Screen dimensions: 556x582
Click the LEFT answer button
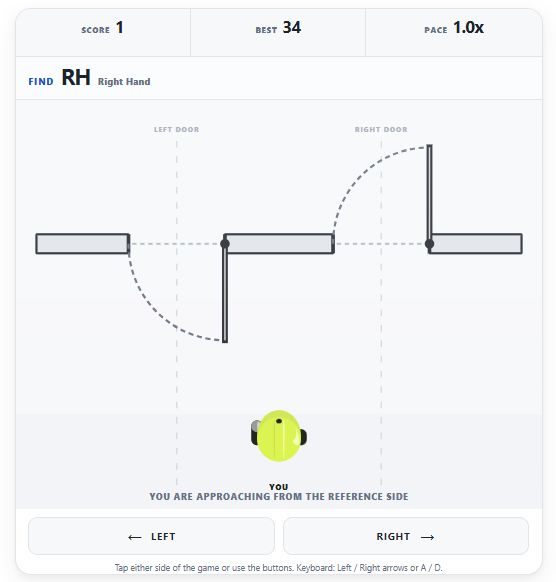click(x=151, y=536)
